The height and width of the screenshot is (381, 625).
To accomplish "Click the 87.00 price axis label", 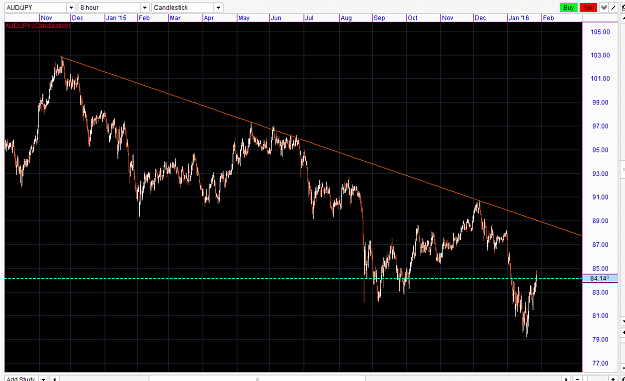I will click(600, 244).
